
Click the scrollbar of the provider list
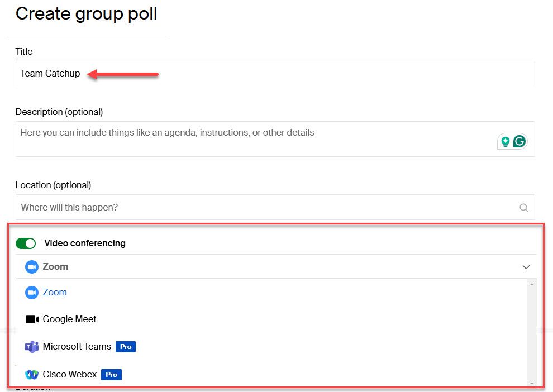click(x=531, y=329)
